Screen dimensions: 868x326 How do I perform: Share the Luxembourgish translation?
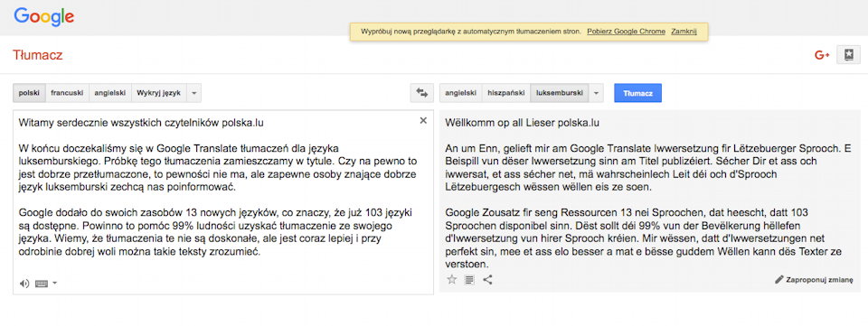[x=487, y=280]
